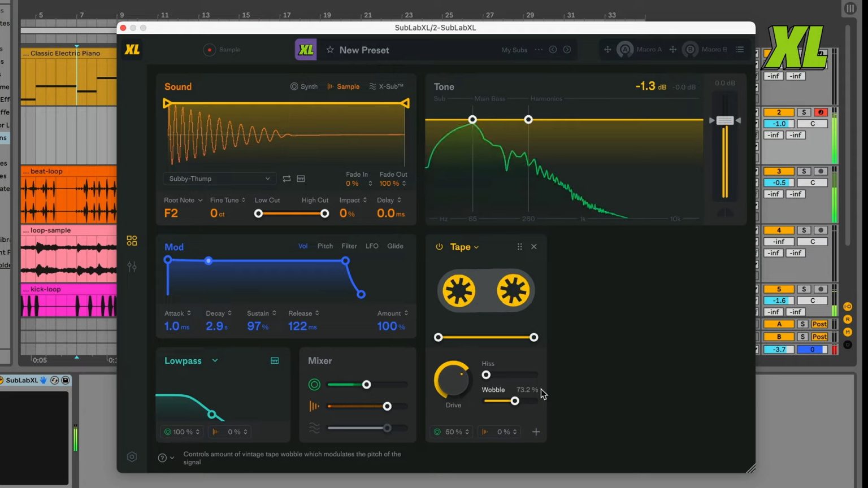This screenshot has height=488, width=868.
Task: Open the Subby-Thump sample dropdown
Action: tap(219, 178)
